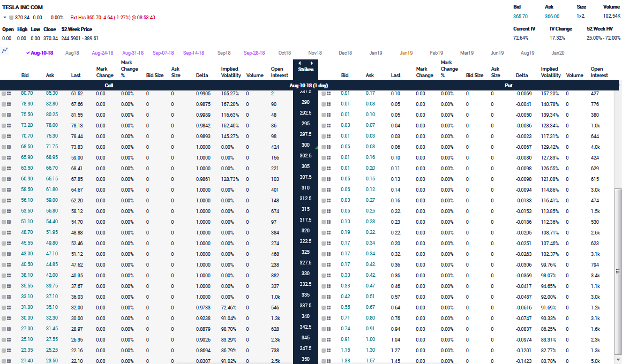Click the Aug-10-18 (1 day) section bar
This screenshot has width=622, height=364.
[309, 85]
